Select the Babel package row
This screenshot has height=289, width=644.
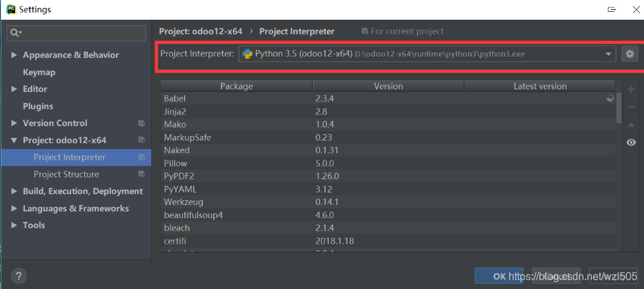click(x=388, y=99)
